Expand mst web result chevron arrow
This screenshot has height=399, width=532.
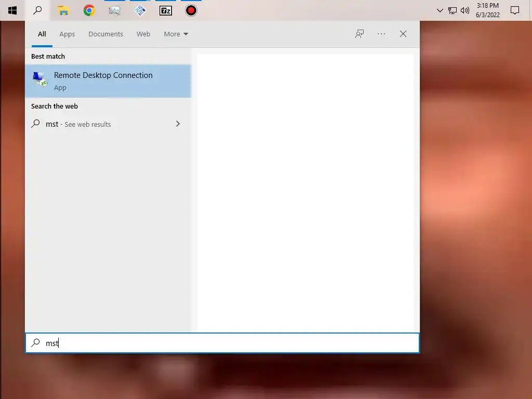[178, 124]
